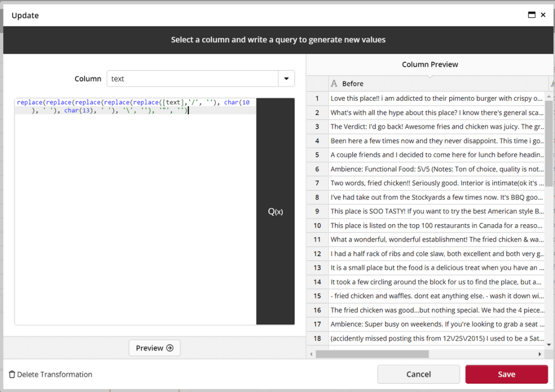This screenshot has height=392, width=555.
Task: Select row 11 'What a wonderful, wonderful establishment' cell
Action: click(x=437, y=239)
